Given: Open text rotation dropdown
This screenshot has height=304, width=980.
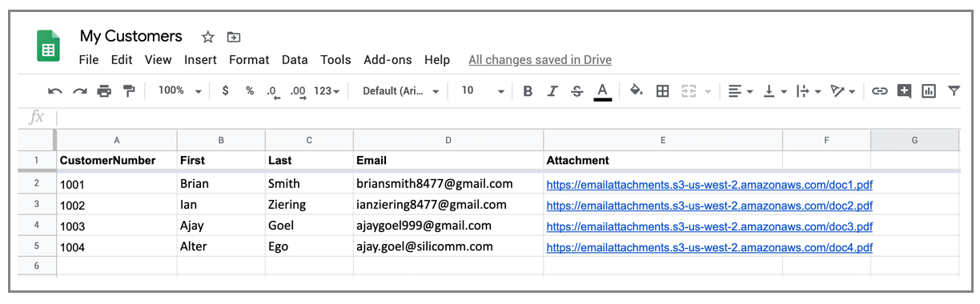Looking at the screenshot, I should [x=843, y=91].
